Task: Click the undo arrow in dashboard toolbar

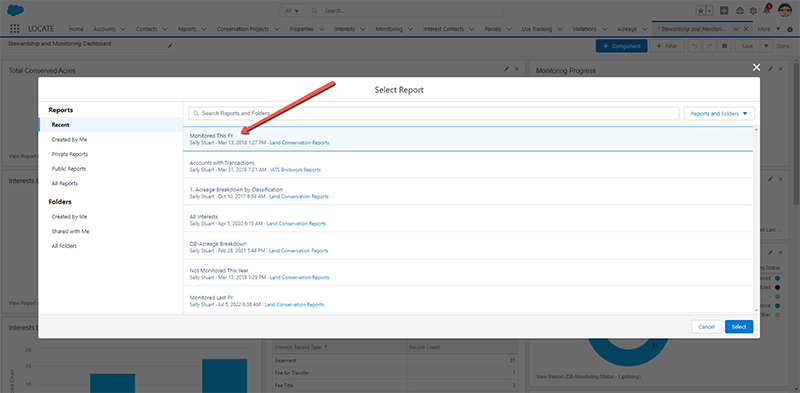Action: pos(694,46)
